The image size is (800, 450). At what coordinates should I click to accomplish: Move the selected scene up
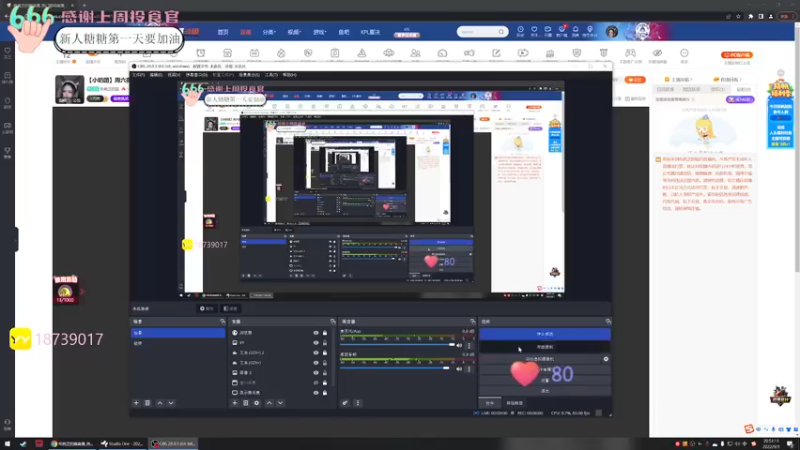(160, 403)
